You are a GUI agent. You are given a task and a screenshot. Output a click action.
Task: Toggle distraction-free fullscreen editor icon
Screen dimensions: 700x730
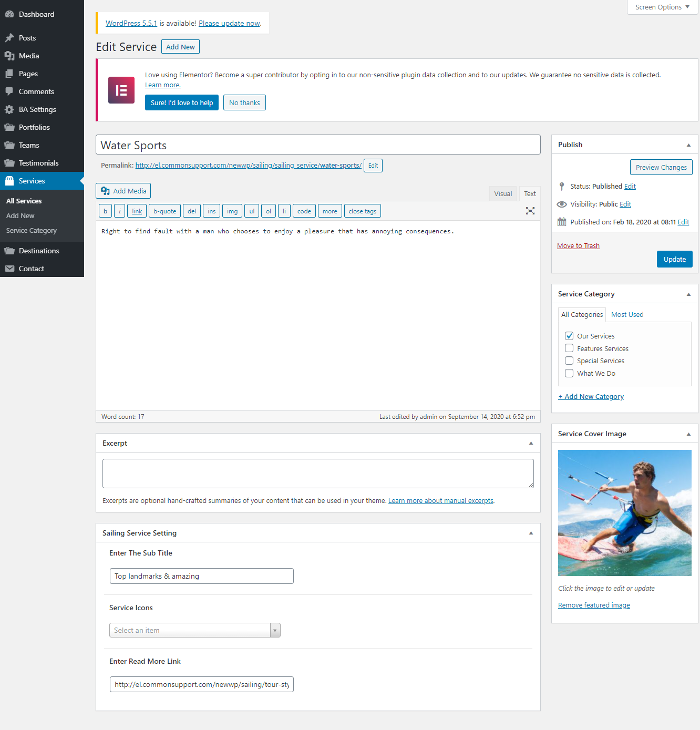point(530,211)
